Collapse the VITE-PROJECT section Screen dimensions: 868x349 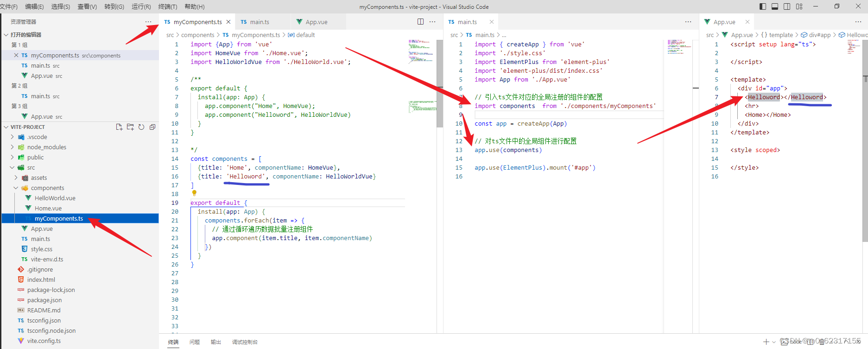point(6,127)
